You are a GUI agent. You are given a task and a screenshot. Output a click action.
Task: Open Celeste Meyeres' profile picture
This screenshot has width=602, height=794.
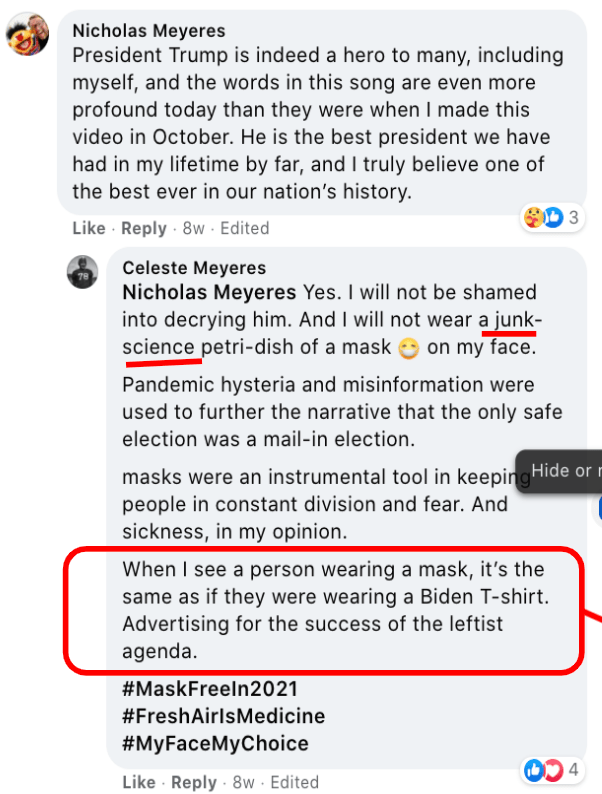point(82,271)
